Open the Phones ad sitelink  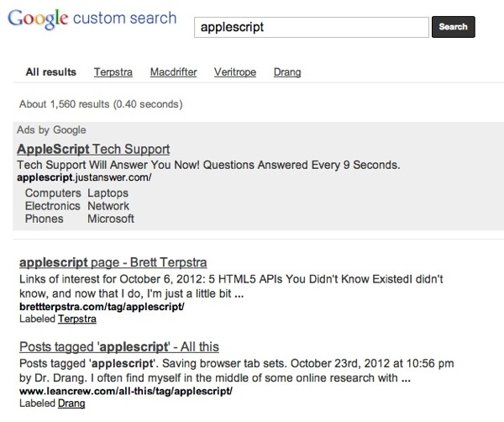coord(45,219)
